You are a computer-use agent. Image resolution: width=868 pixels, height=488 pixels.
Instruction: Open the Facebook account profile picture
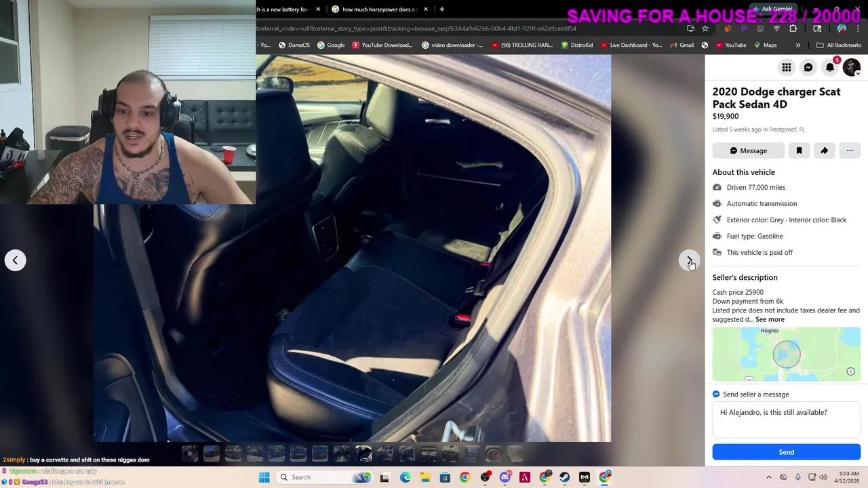851,67
